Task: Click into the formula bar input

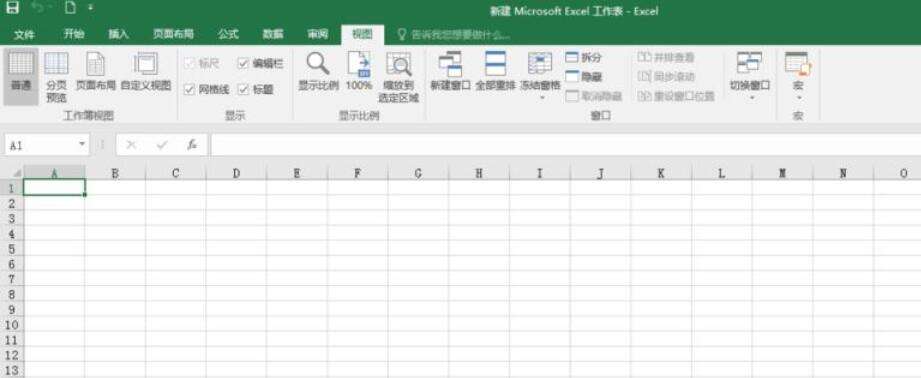Action: tap(565, 145)
